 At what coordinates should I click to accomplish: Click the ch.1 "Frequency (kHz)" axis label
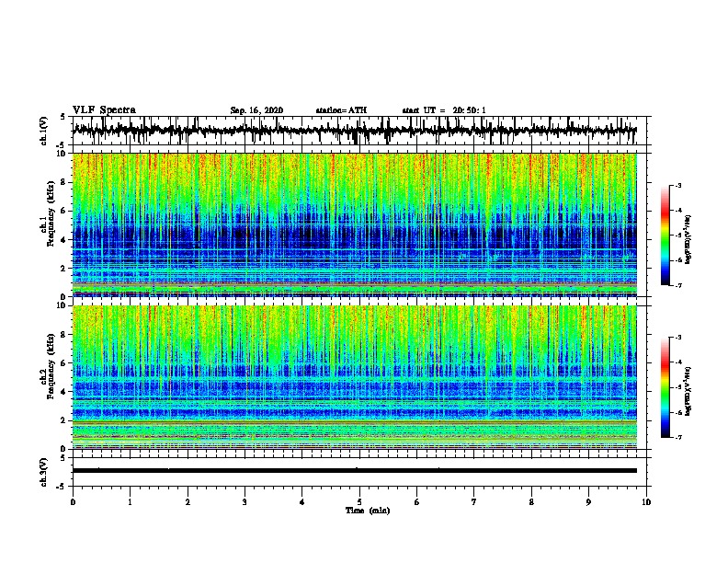point(51,214)
